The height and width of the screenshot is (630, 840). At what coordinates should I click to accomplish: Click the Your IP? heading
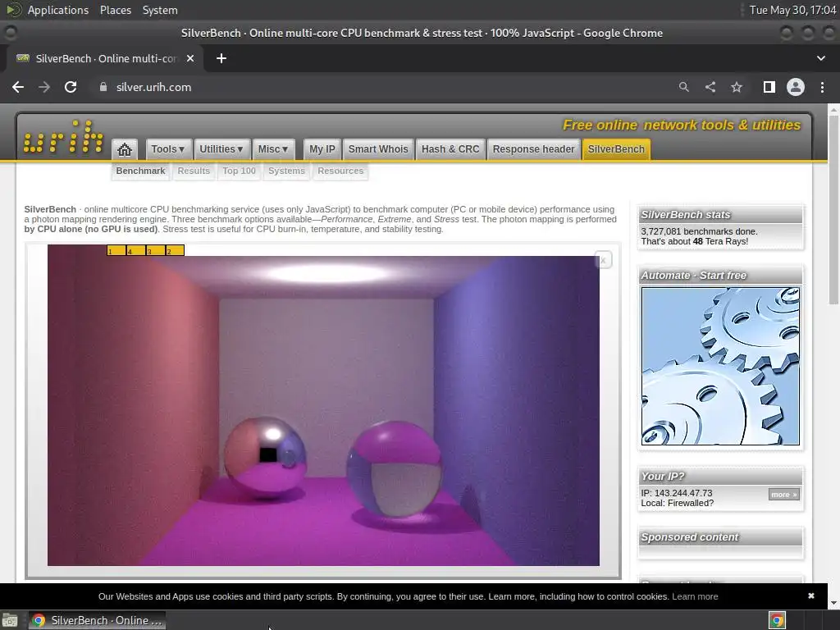(x=663, y=477)
